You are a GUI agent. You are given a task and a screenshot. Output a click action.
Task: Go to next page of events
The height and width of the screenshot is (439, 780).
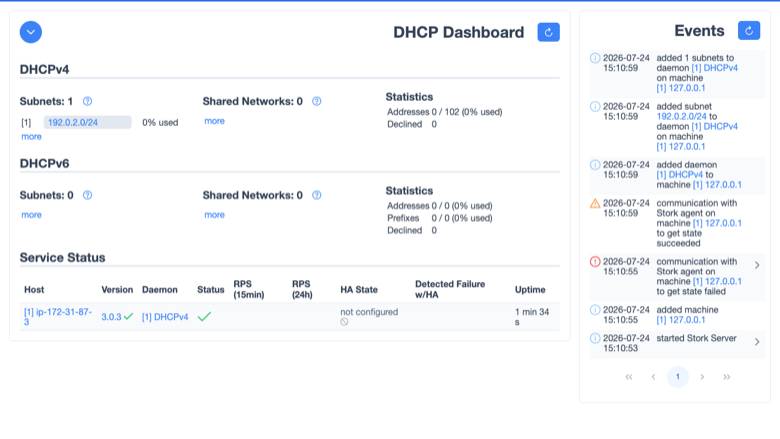(x=702, y=377)
